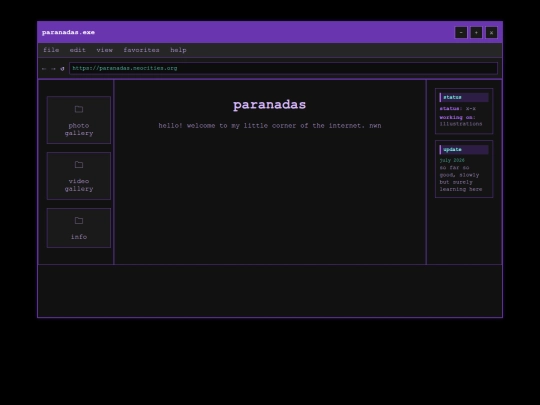Click the paranadas page heading
This screenshot has height=405, width=540.
click(x=270, y=104)
